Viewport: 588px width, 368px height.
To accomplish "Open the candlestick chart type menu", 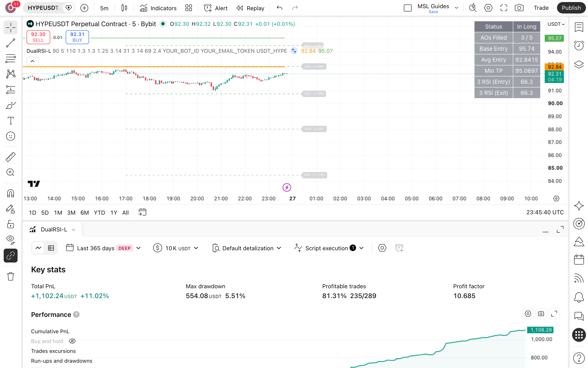I will (x=124, y=8).
